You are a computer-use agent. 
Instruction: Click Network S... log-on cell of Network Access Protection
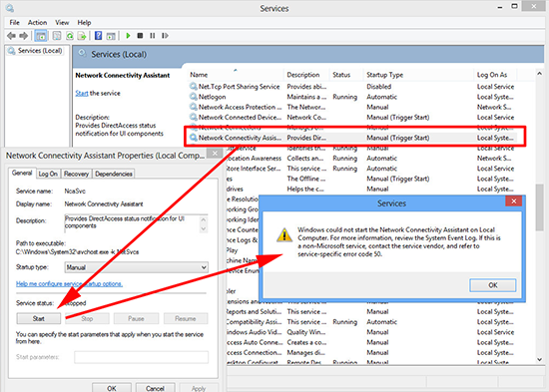coord(494,107)
